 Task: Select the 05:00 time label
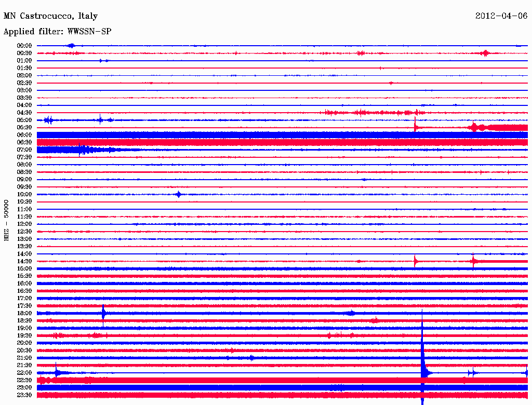[24, 120]
